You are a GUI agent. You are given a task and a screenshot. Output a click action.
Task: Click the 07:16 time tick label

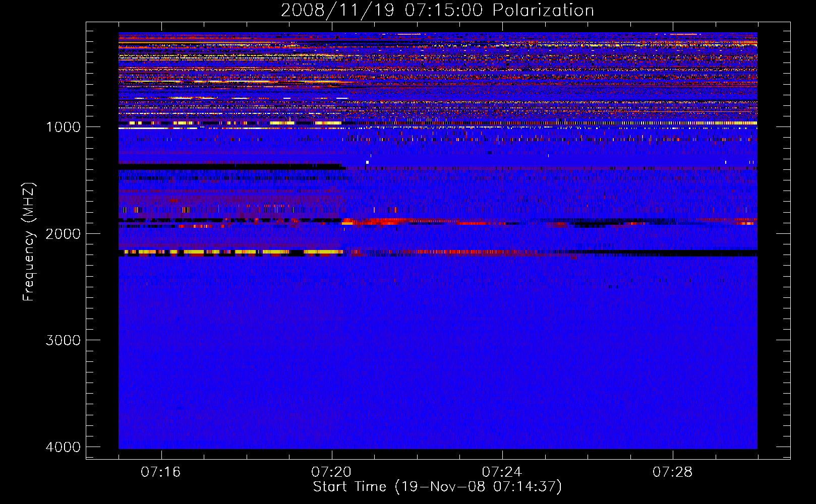tap(161, 472)
